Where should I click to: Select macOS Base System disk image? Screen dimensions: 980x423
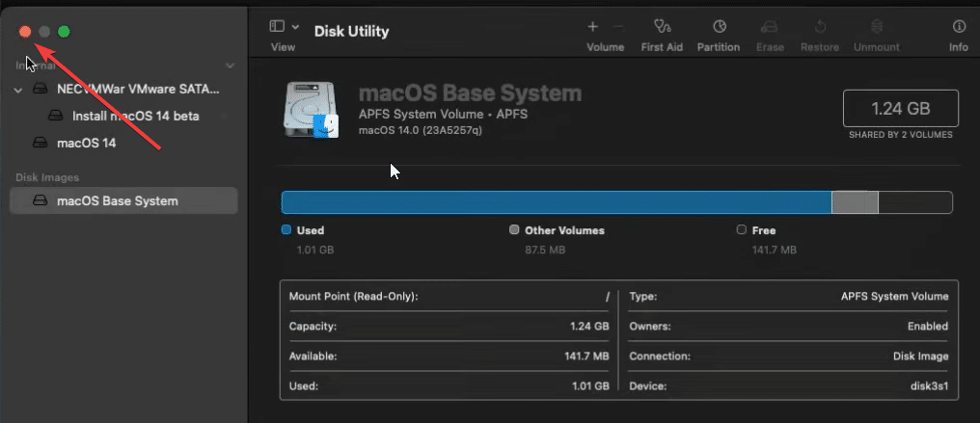pos(123,200)
